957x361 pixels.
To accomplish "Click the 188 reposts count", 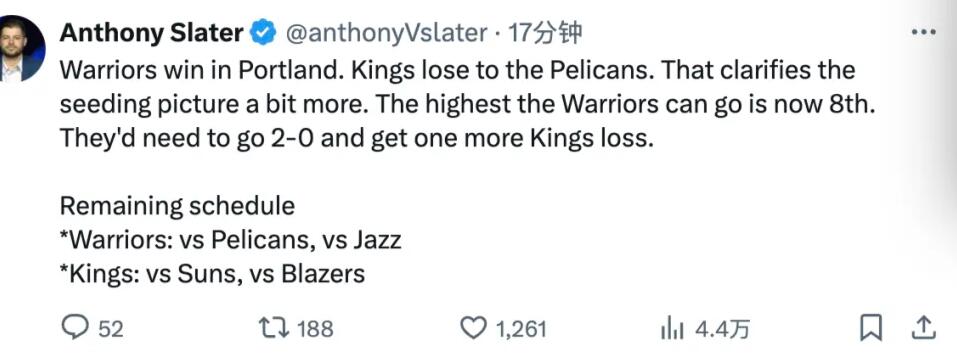I will 315,330.
